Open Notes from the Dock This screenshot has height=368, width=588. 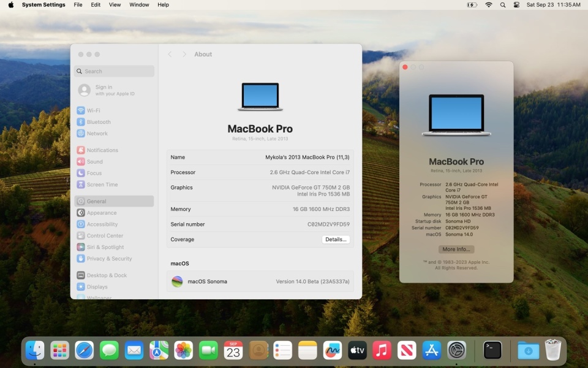click(307, 351)
